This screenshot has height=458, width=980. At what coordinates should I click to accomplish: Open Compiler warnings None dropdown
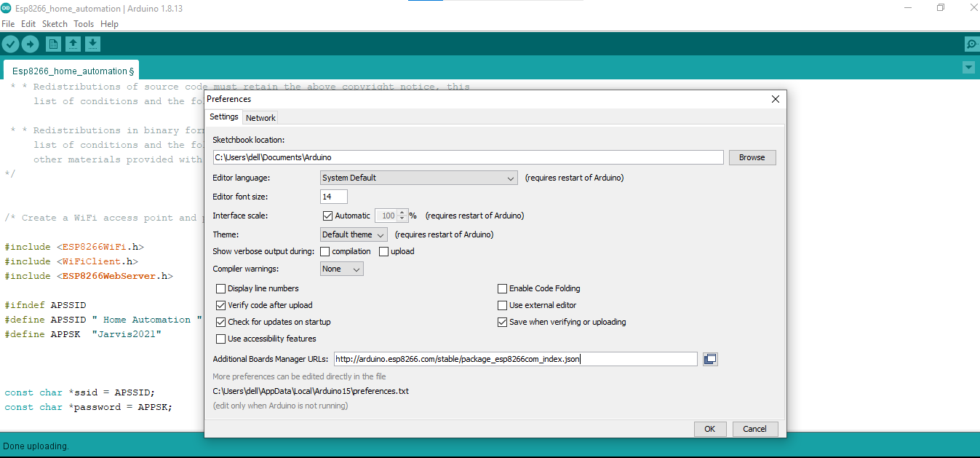(342, 269)
